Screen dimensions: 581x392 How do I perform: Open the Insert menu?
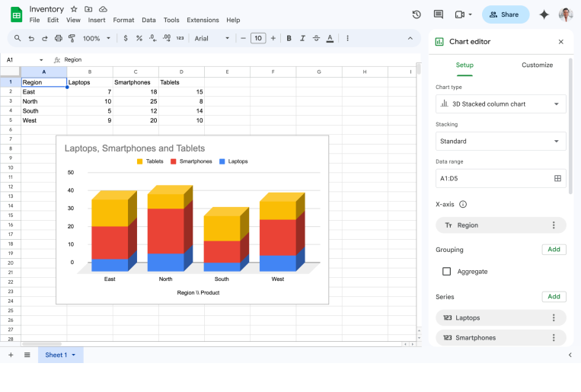point(97,20)
